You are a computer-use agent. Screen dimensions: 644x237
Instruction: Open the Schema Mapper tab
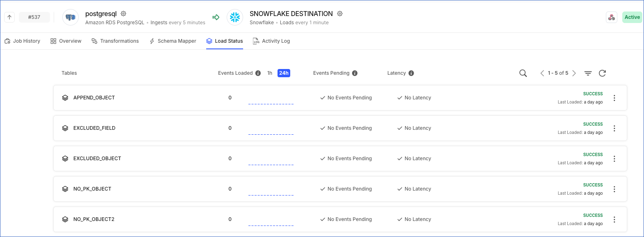(x=173, y=41)
